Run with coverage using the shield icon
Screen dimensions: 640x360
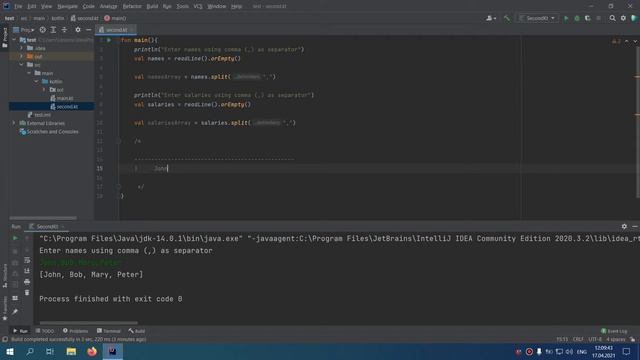(x=588, y=18)
